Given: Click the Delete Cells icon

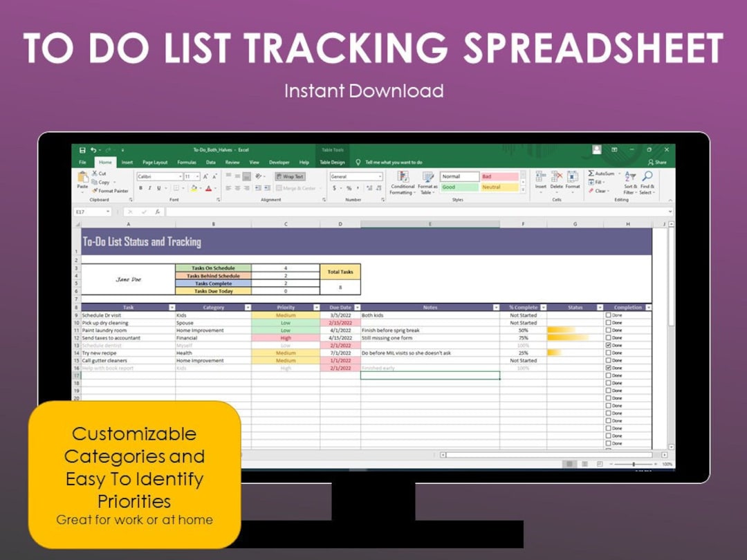Looking at the screenshot, I should pos(555,176).
